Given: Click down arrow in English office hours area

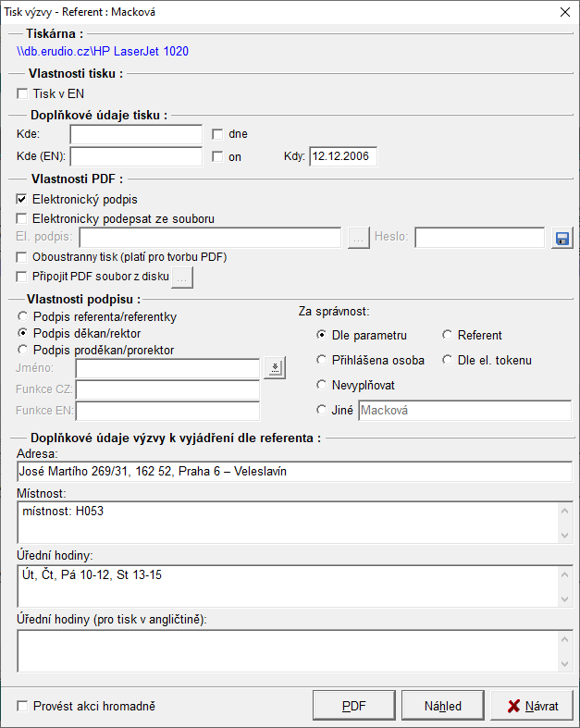Looking at the screenshot, I should (x=564, y=664).
